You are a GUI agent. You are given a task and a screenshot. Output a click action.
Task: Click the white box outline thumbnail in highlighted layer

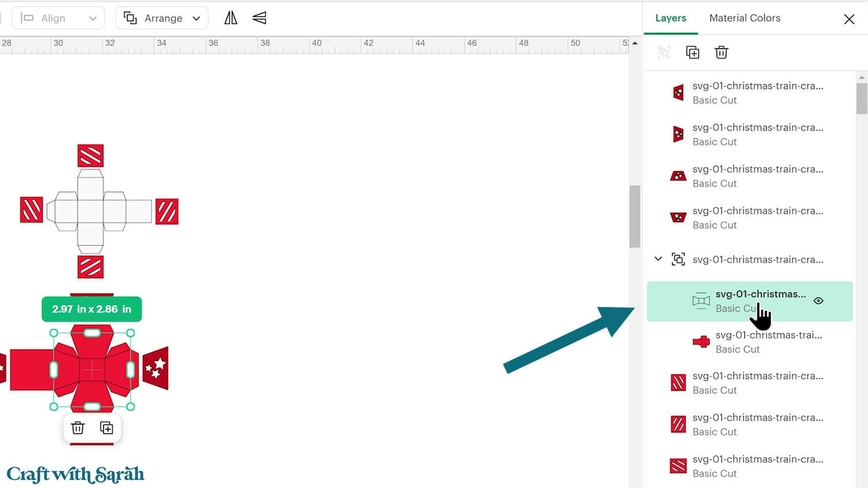pyautogui.click(x=701, y=301)
